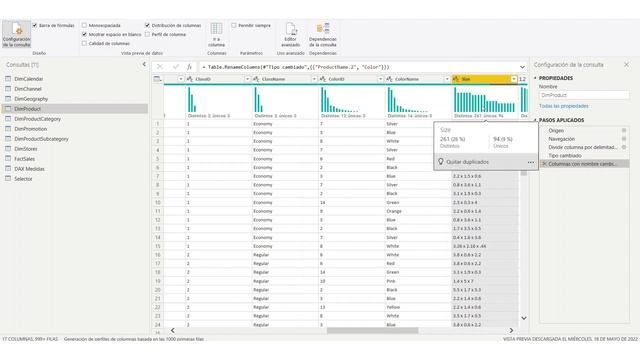
Task: Open the gear settings for Navegación step
Action: 624,139
